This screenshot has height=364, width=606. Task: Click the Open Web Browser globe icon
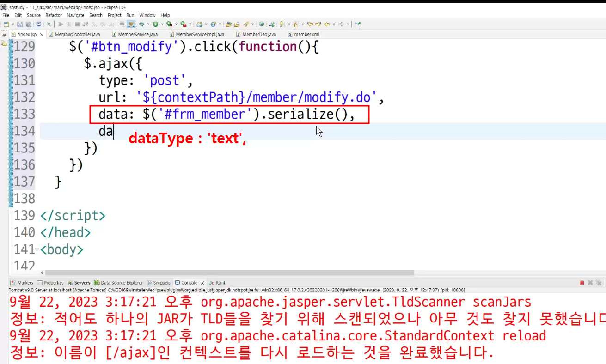pyautogui.click(x=262, y=24)
